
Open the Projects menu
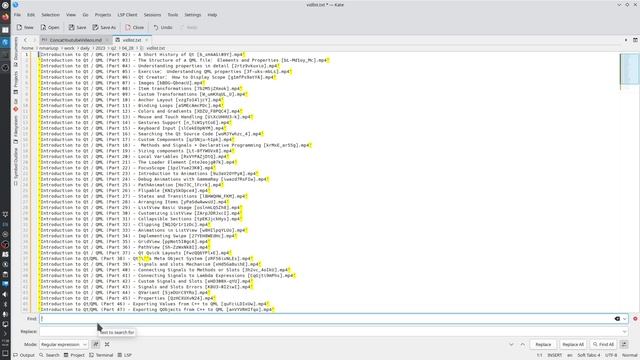103,15
